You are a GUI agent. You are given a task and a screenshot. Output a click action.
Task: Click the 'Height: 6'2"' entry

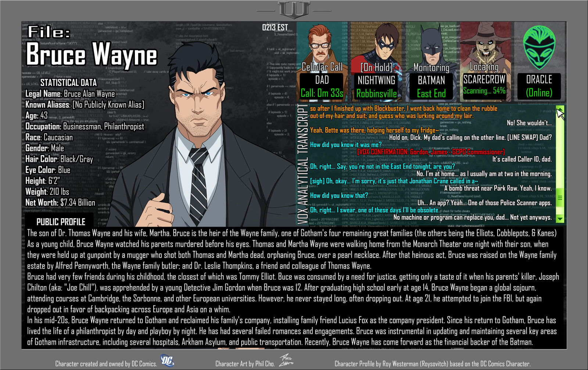pyautogui.click(x=43, y=181)
